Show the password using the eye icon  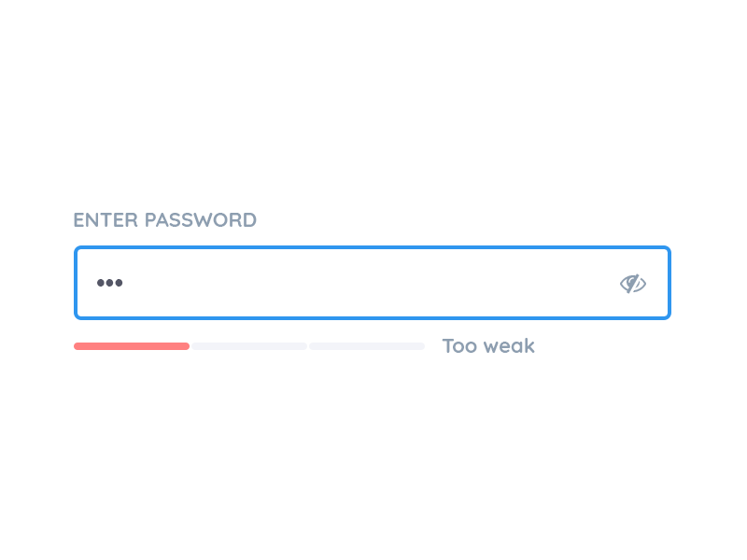coord(633,284)
